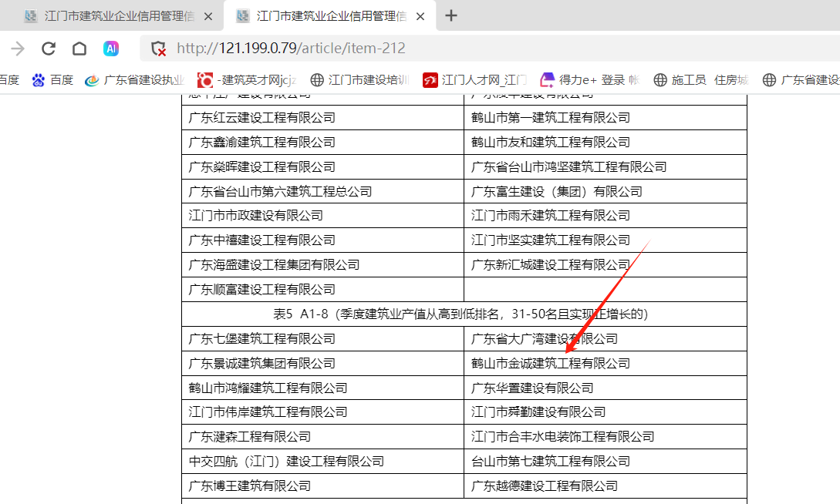
Task: Click the cell 广东越德建设工程有限公司
Action: tap(606, 486)
